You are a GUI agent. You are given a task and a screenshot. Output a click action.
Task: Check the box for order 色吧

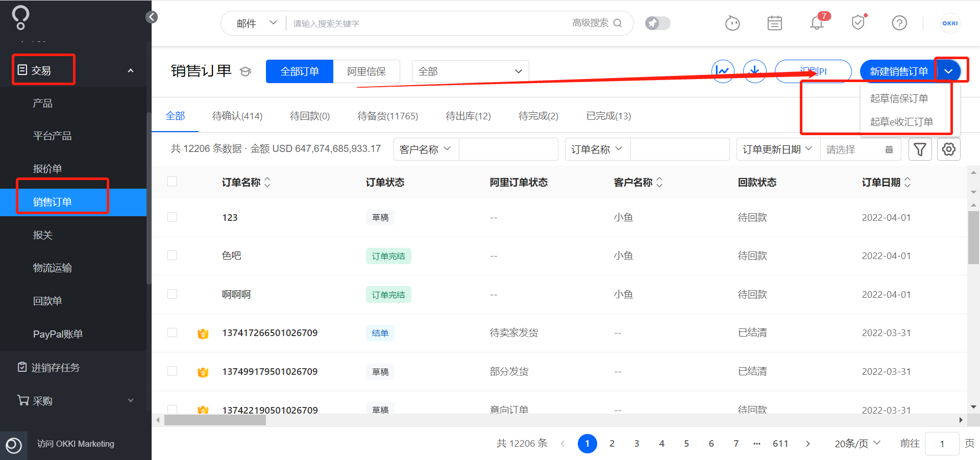(x=173, y=255)
